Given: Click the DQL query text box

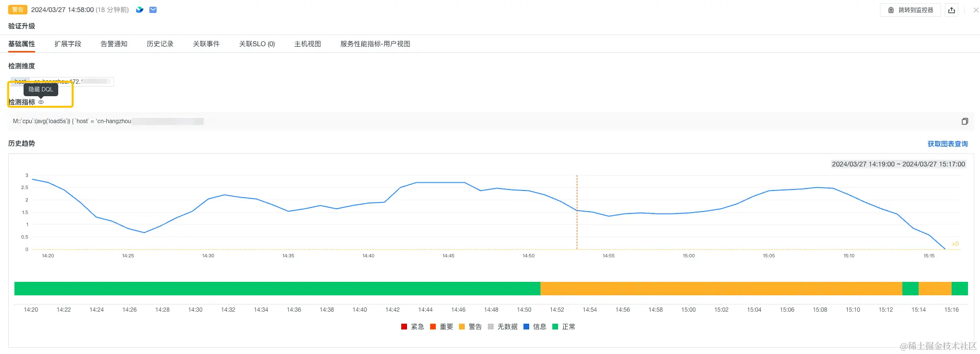Looking at the screenshot, I should (x=491, y=121).
